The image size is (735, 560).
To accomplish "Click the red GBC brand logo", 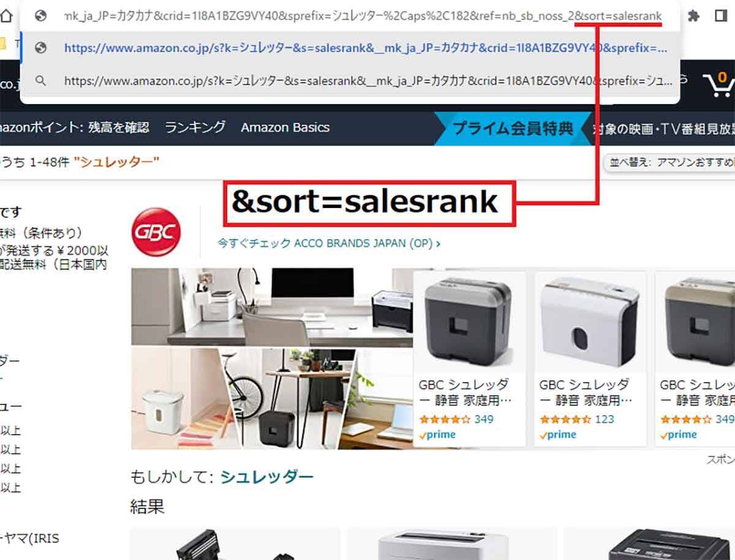I will (156, 232).
